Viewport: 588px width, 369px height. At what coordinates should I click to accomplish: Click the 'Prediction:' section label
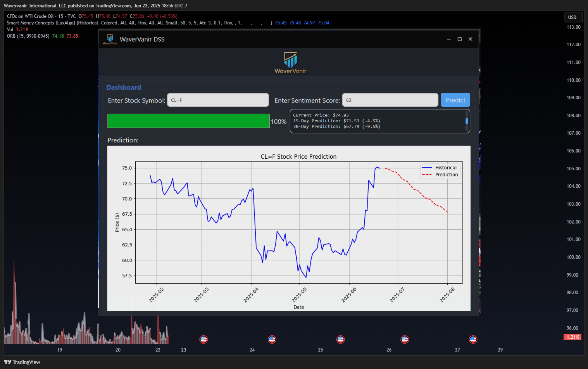point(123,140)
